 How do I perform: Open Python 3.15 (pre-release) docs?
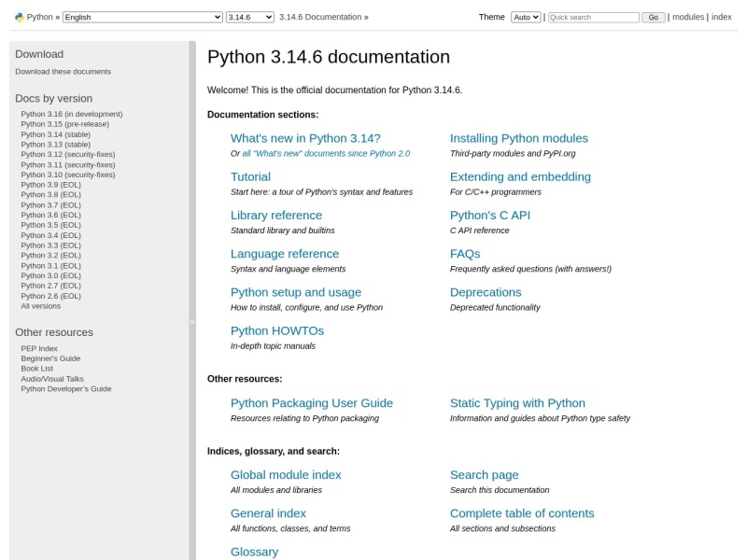click(x=64, y=124)
